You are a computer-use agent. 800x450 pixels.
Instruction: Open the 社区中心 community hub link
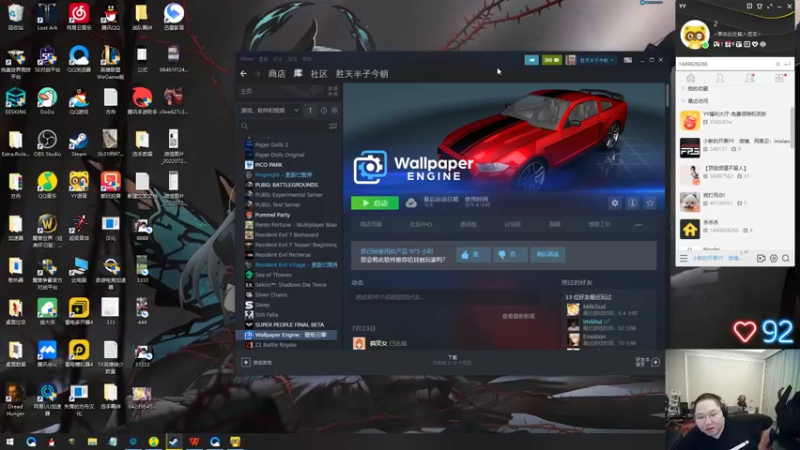(421, 224)
